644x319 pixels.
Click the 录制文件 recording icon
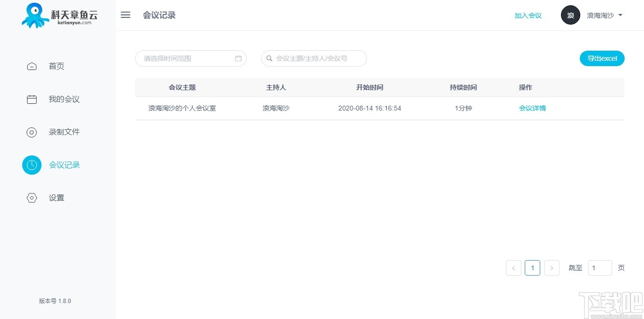(31, 132)
